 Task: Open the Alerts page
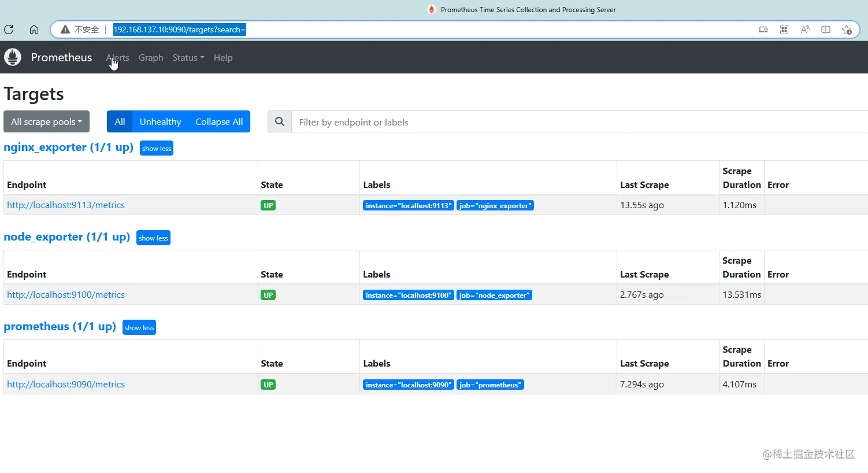(118, 58)
